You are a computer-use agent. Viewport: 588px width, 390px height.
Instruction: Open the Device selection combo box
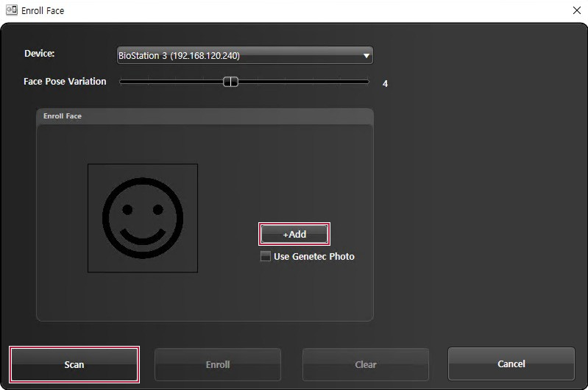click(244, 55)
